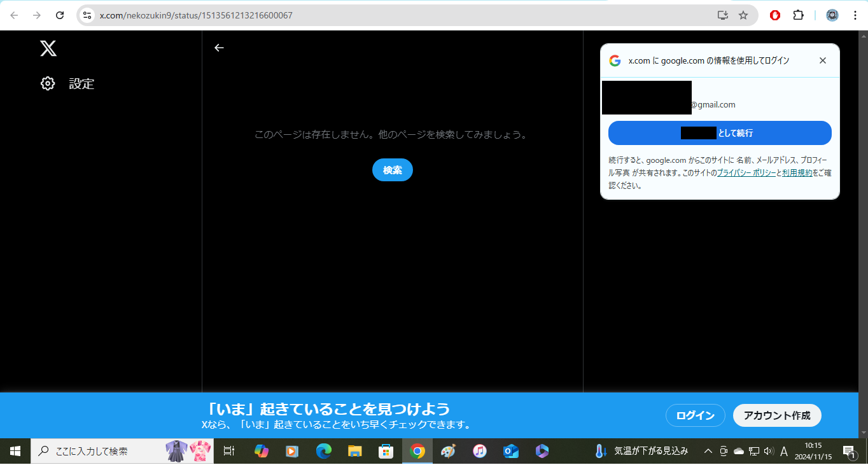
Task: Click the Windows taskbar search box
Action: coord(102,451)
